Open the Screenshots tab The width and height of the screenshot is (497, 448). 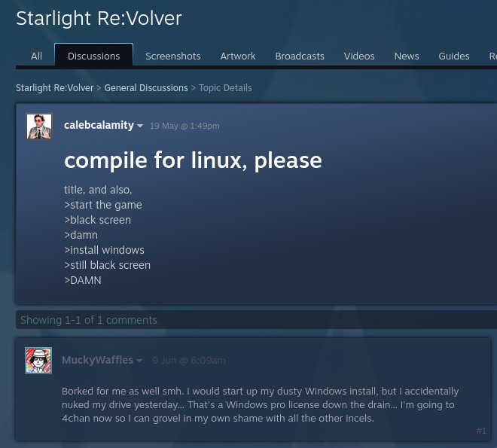(173, 56)
